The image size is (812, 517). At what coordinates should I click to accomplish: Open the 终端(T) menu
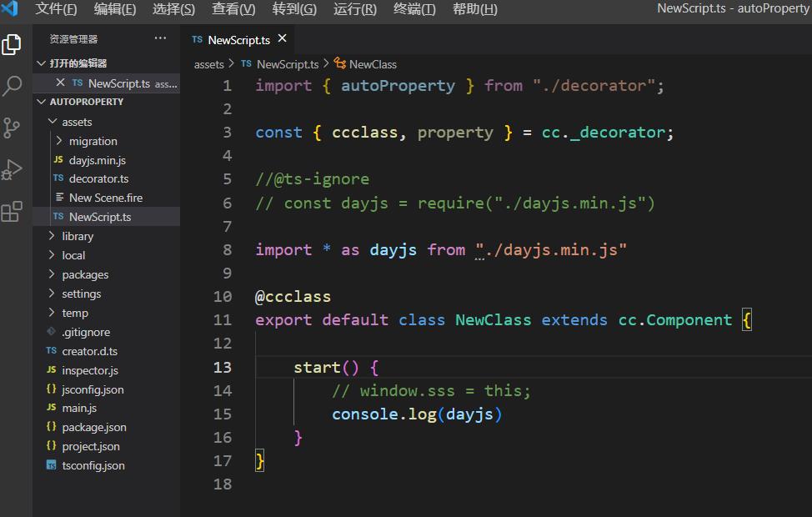pyautogui.click(x=414, y=9)
